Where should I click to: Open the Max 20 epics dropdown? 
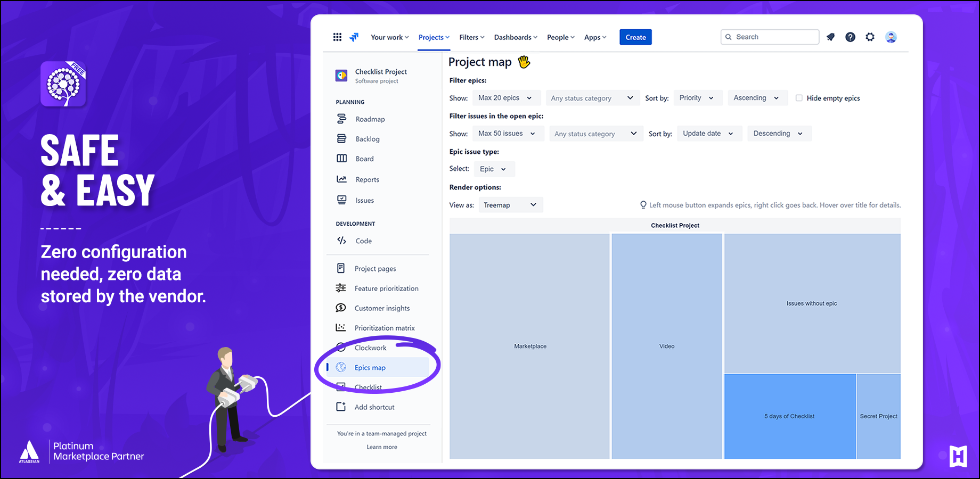pos(507,98)
